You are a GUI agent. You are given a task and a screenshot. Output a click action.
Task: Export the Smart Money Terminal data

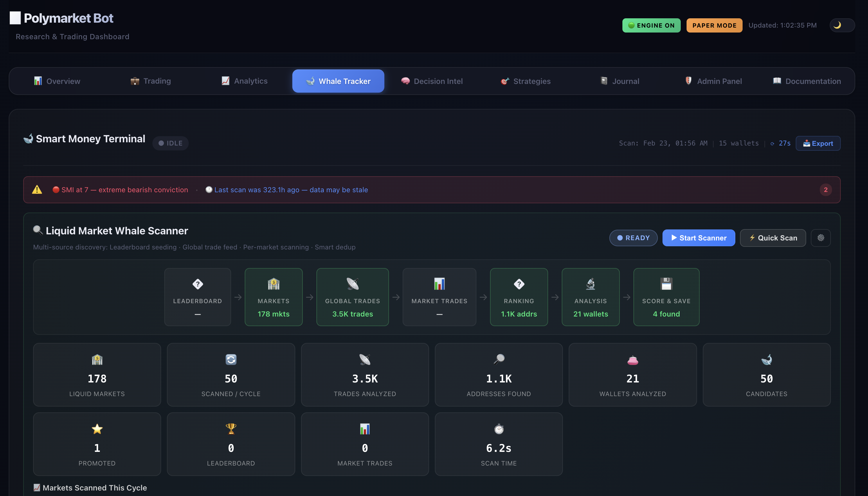[817, 143]
